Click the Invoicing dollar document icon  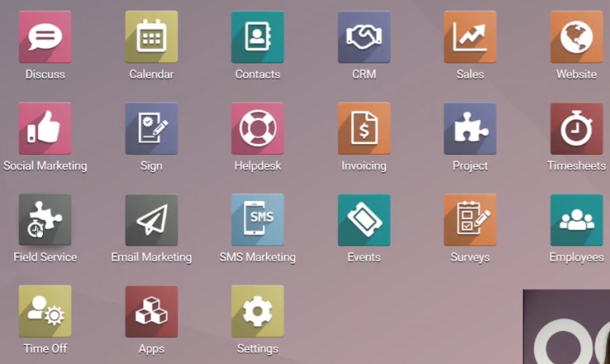364,128
